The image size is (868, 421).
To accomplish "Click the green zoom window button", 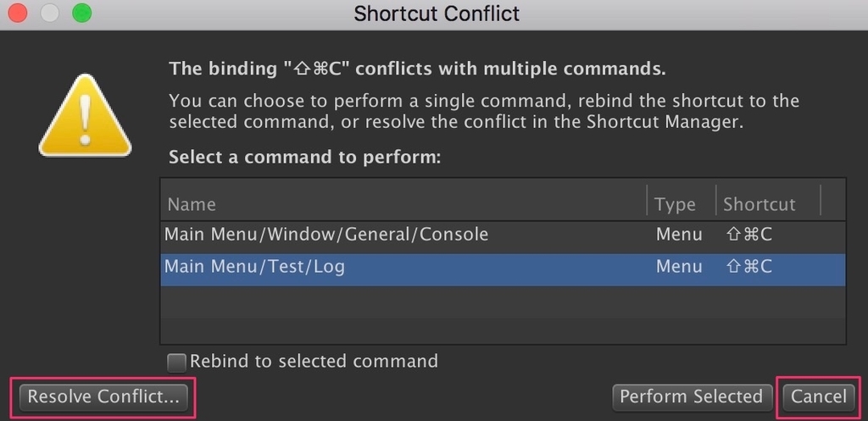I will click(81, 13).
